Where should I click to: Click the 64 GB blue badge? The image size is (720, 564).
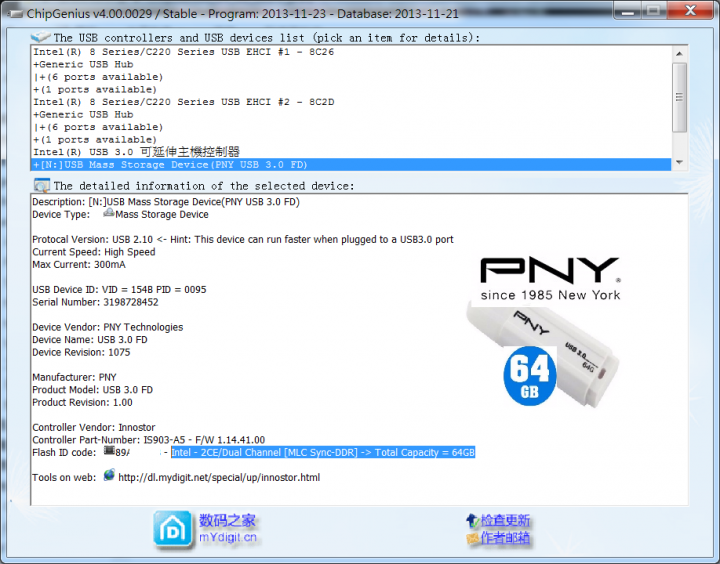(x=530, y=376)
